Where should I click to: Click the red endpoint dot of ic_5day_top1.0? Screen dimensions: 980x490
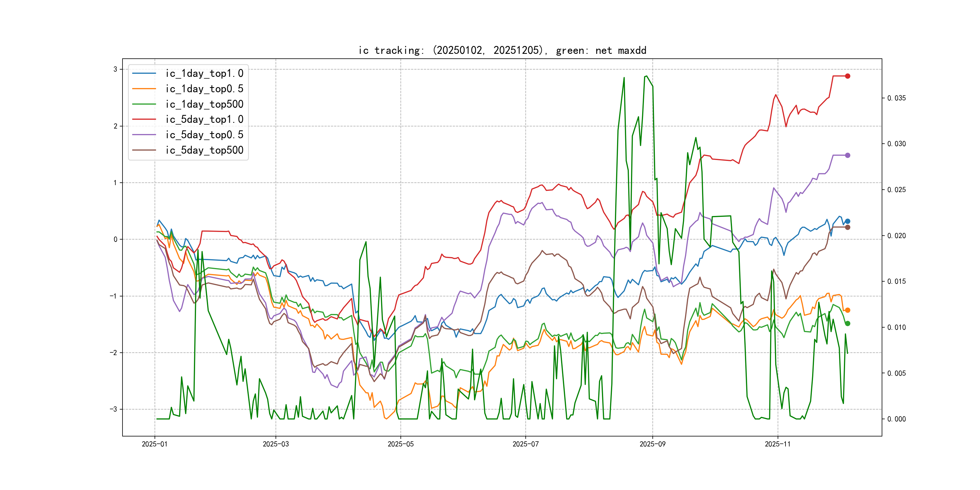click(x=847, y=76)
